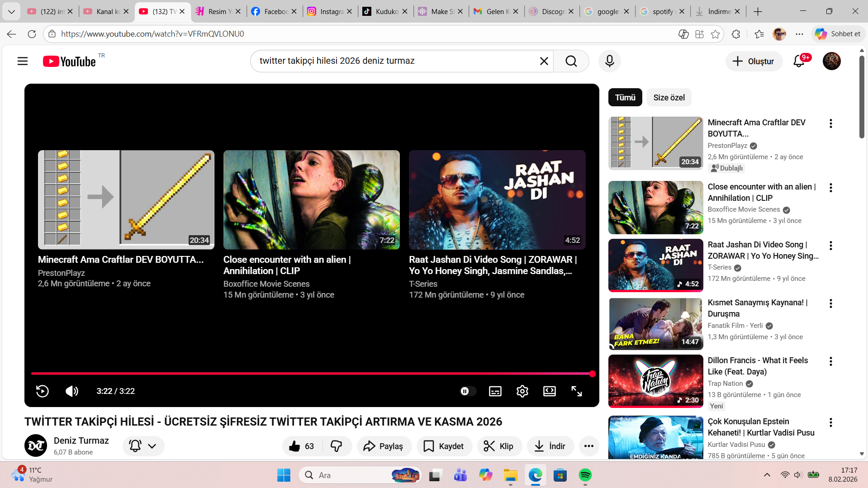Go back with the browser back arrow
Screen dimensions: 868x488
click(x=12, y=34)
